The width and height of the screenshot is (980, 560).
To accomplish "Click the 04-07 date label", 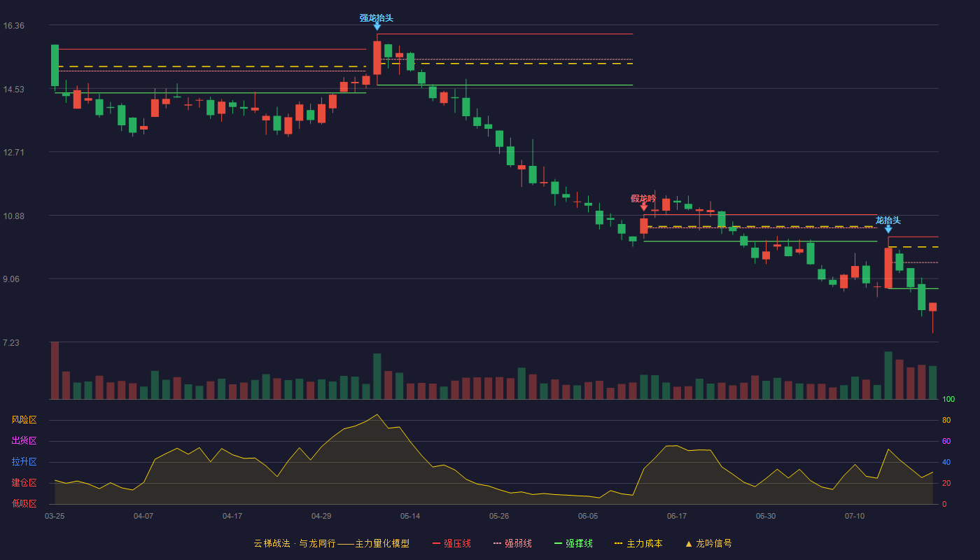I will click(143, 516).
